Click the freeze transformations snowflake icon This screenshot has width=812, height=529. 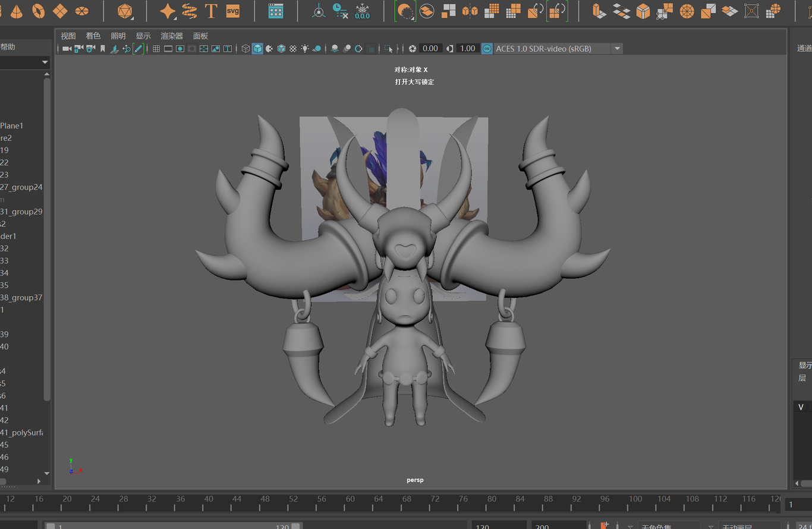click(362, 11)
